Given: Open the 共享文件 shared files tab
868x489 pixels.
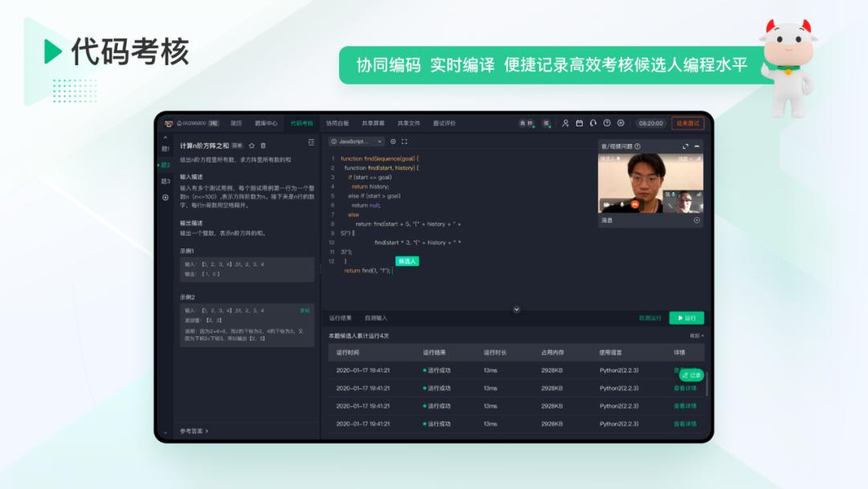Looking at the screenshot, I should tap(408, 123).
